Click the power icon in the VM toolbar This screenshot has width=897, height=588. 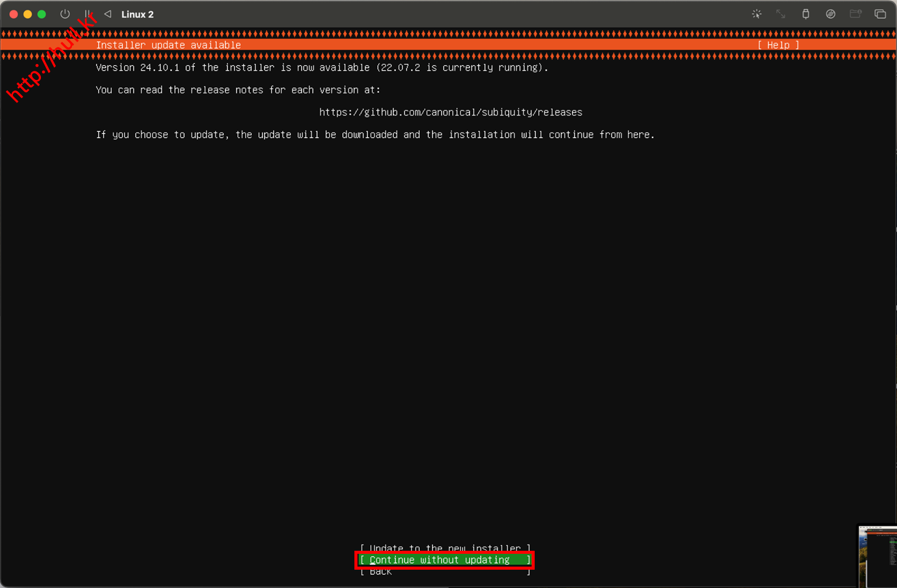tap(65, 14)
